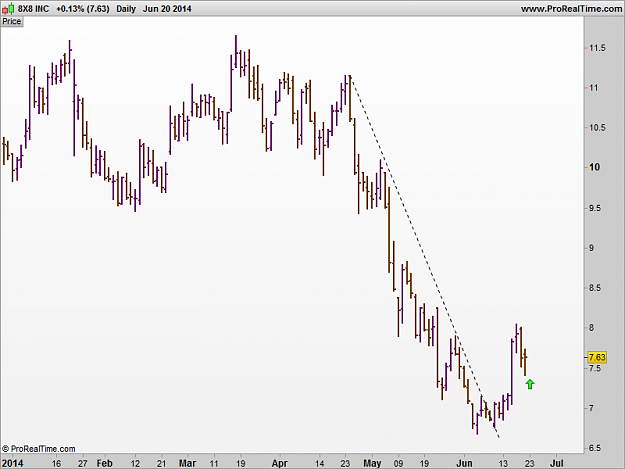The image size is (625, 469).
Task: Click the 19 date tick before Apr
Action: [240, 463]
